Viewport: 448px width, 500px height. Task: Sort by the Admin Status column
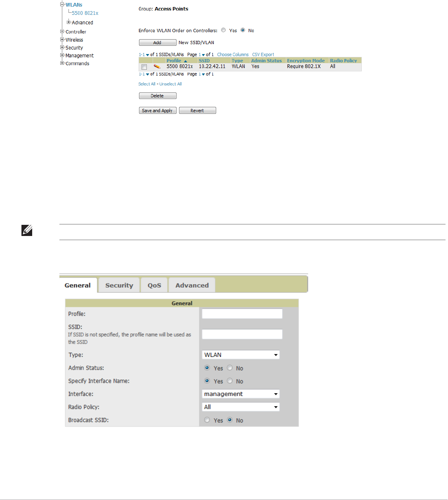click(266, 61)
